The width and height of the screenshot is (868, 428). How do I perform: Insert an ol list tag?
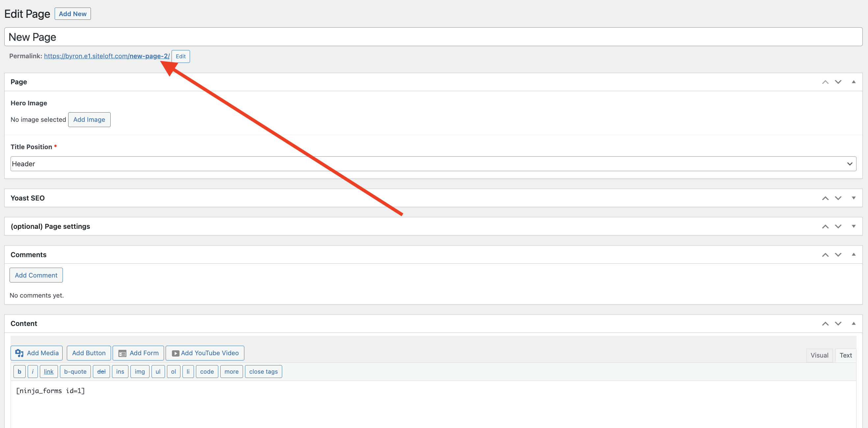click(x=174, y=372)
